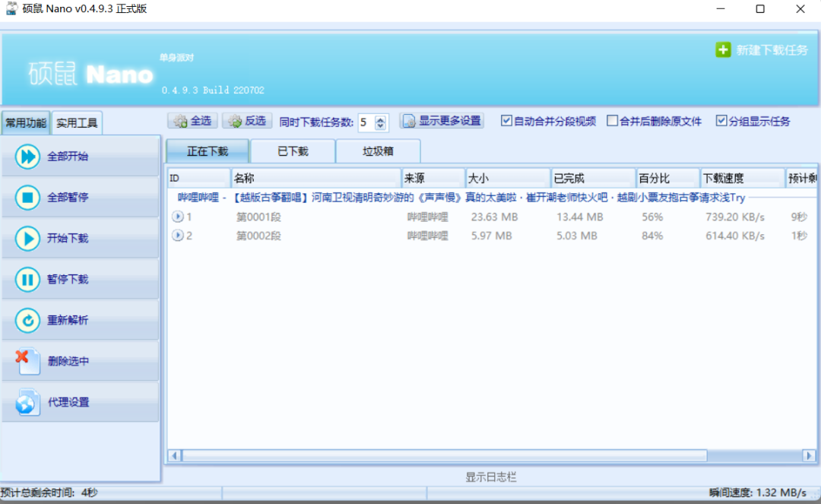This screenshot has width=821, height=504.
Task: Click the Show More Settings document icon
Action: (x=409, y=122)
